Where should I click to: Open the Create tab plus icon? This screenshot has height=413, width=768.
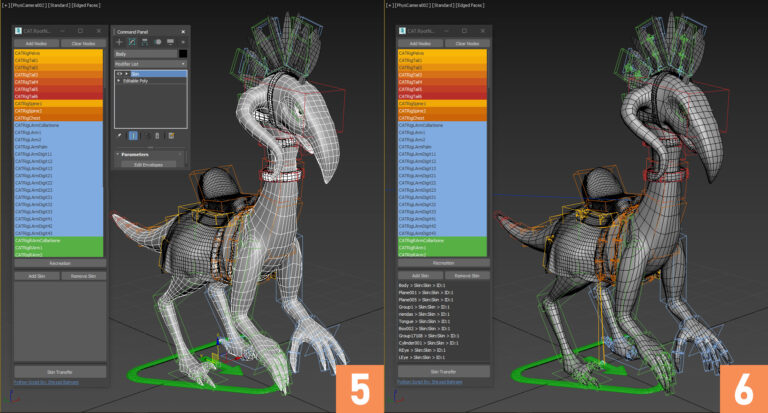[119, 42]
